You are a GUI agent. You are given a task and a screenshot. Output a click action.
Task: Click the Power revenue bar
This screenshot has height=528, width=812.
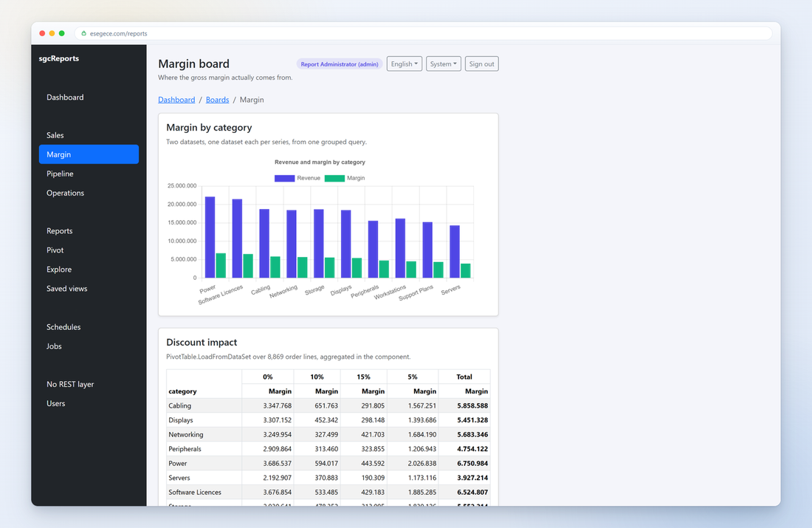click(210, 237)
